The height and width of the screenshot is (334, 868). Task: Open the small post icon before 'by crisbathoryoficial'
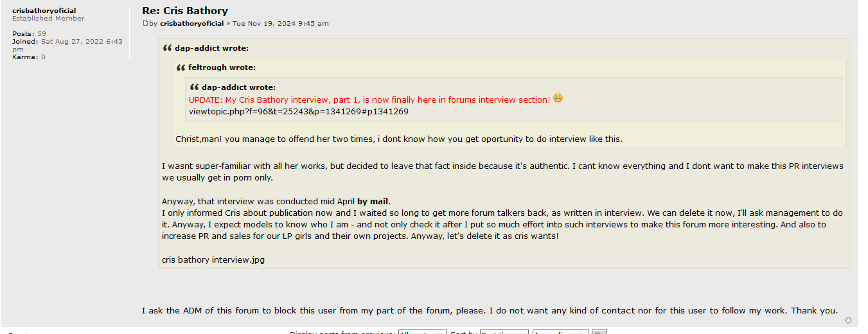click(x=145, y=24)
